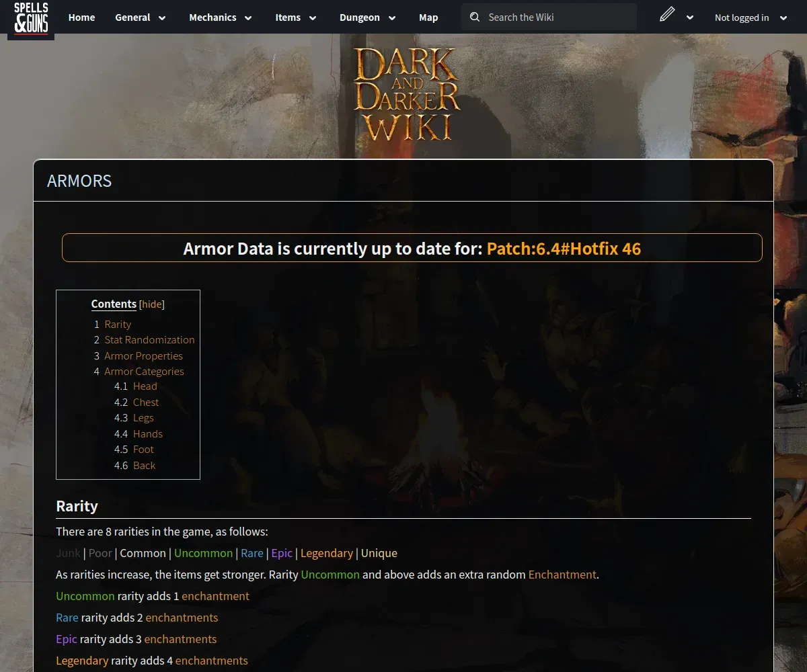Screen dimensions: 807x672
Task: Jump to the Armor Categories section
Action: (x=144, y=372)
